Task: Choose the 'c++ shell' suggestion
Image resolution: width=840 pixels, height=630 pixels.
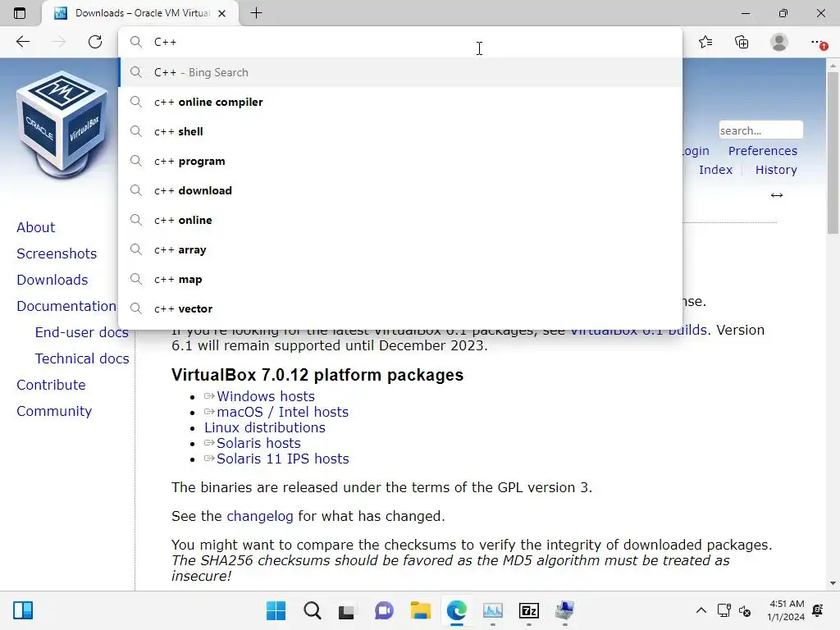Action: [x=400, y=131]
